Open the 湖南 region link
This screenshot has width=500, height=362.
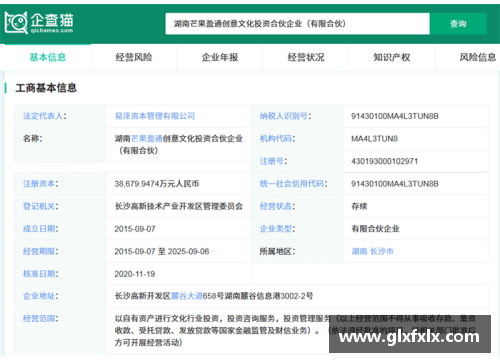click(359, 251)
